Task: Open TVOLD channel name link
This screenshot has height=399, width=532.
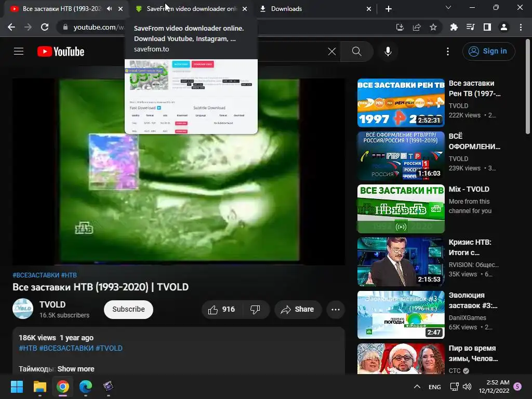Action: click(x=52, y=304)
